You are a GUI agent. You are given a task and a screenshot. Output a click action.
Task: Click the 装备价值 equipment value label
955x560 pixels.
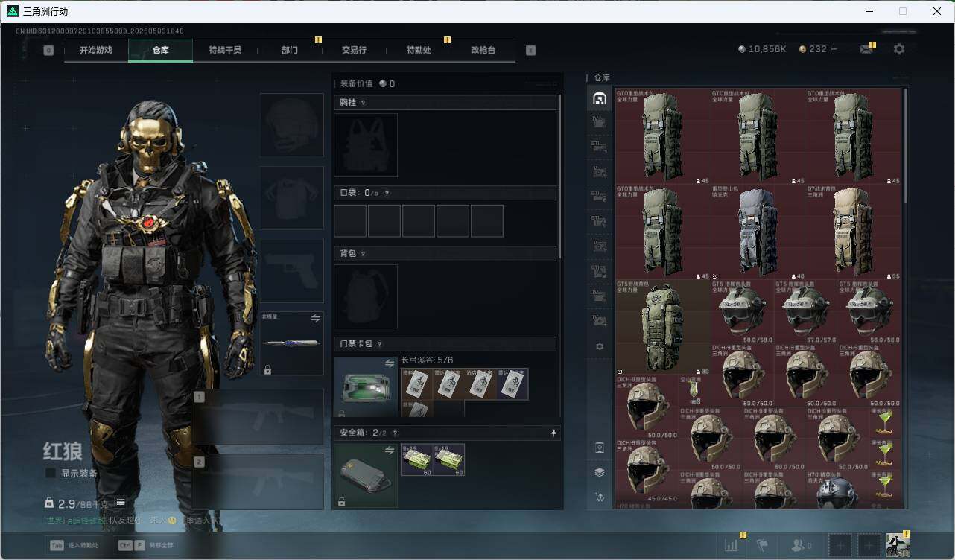click(357, 83)
